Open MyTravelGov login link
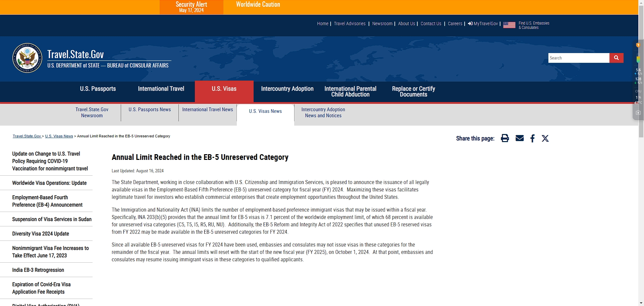The width and height of the screenshot is (644, 306). pyautogui.click(x=483, y=24)
